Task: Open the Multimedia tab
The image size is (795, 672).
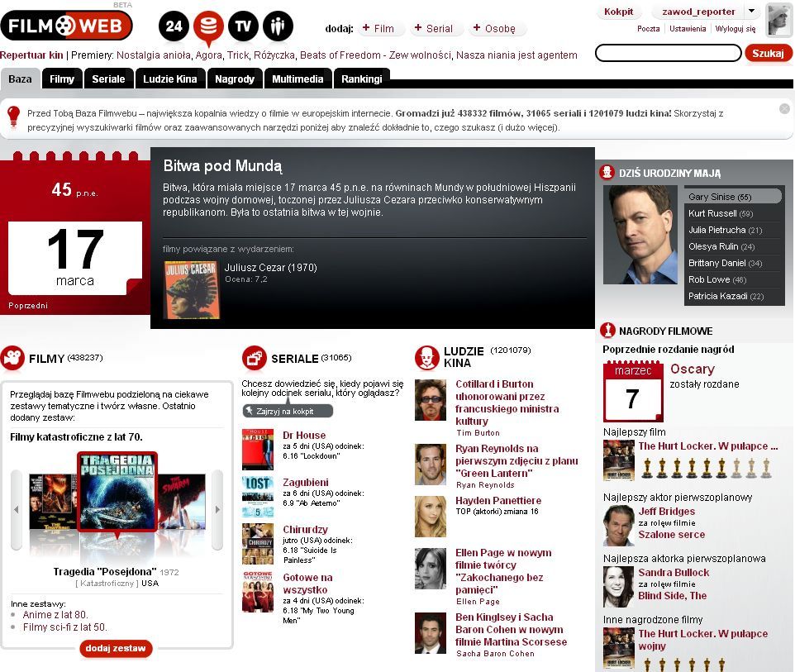Action: 298,79
